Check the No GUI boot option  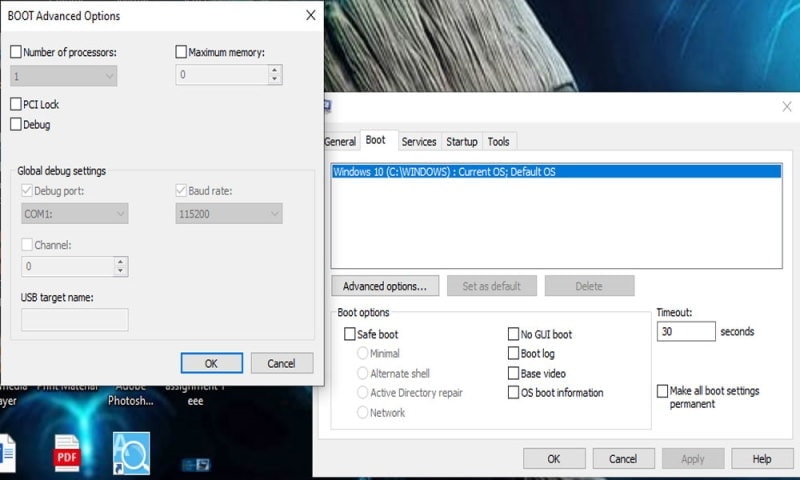pos(513,334)
